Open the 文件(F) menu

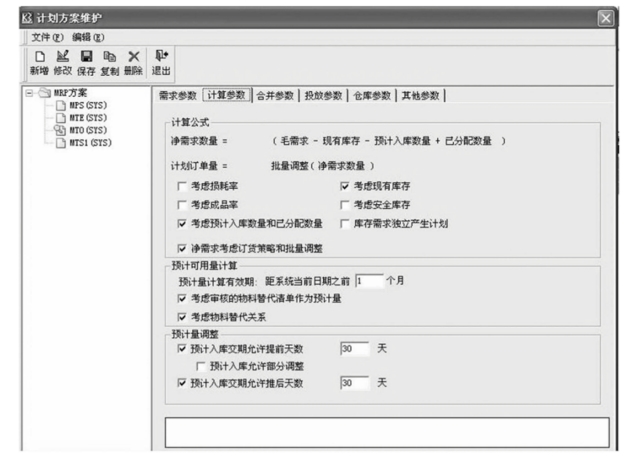[47, 37]
